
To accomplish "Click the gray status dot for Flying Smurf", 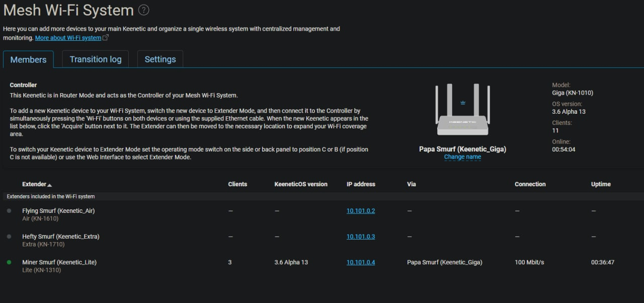I will [x=9, y=211].
